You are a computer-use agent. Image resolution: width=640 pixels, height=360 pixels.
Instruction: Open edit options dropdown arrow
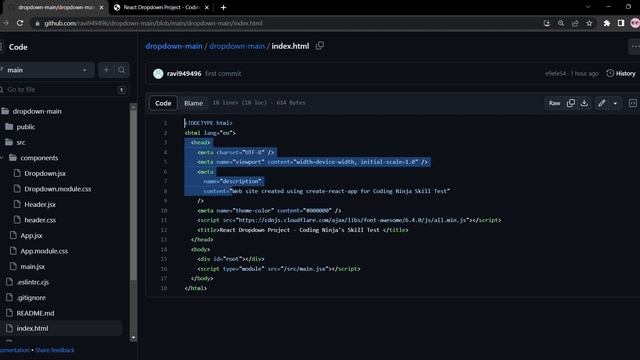coord(615,103)
